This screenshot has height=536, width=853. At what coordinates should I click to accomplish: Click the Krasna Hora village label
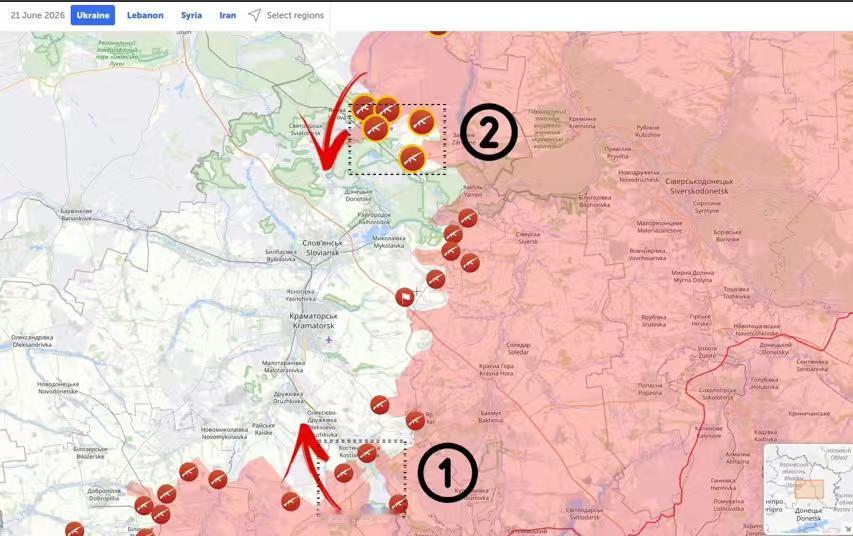(496, 370)
